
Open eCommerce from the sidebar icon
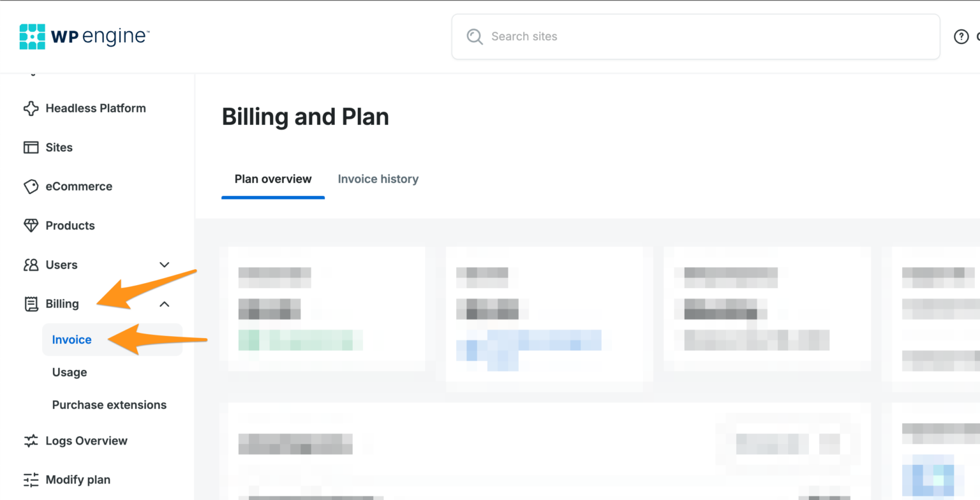[31, 186]
